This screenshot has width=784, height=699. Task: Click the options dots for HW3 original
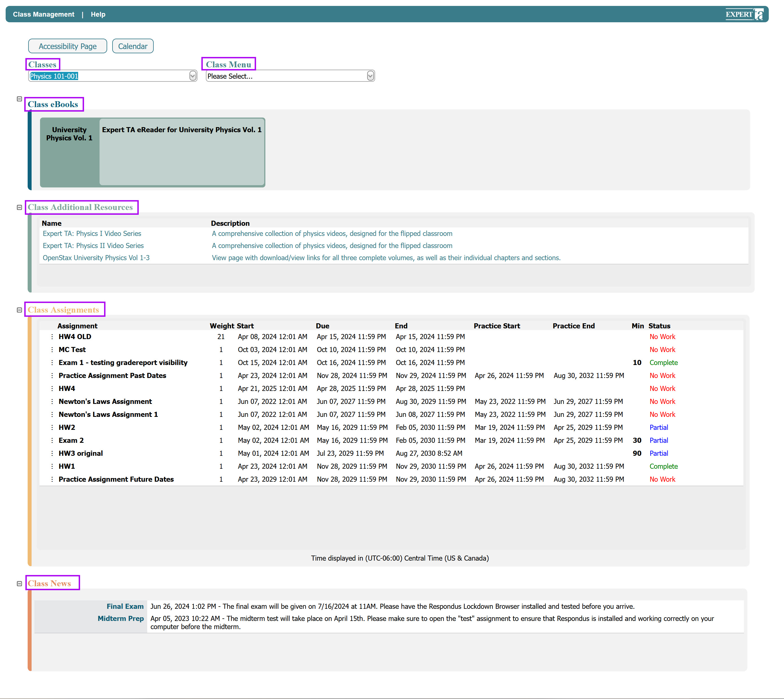point(52,454)
